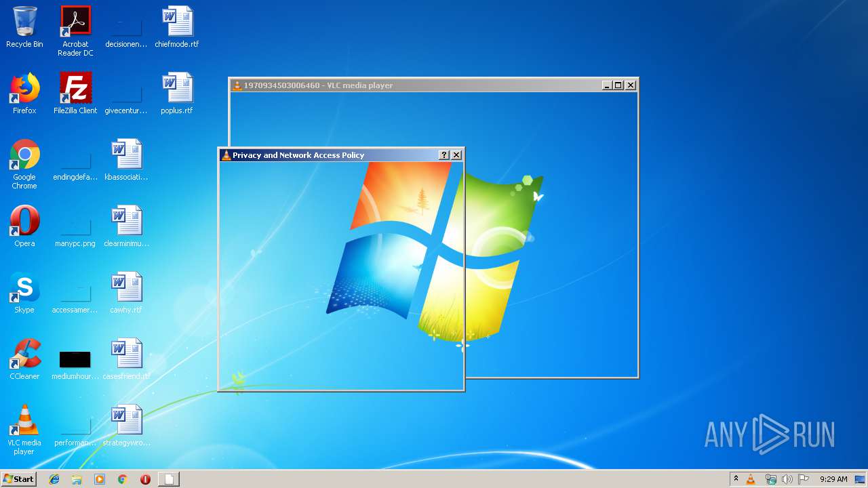
Task: Select the Google Chrome desktop shortcut
Action: [x=24, y=164]
